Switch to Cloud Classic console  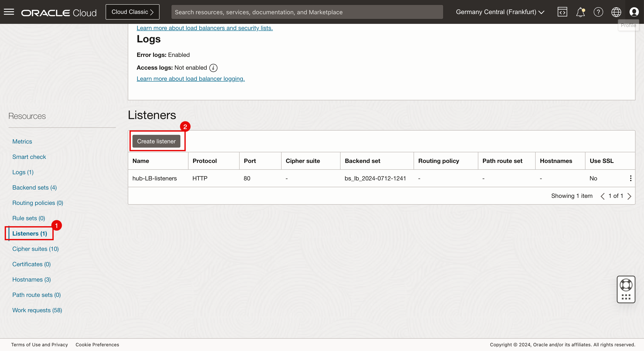[x=132, y=12]
